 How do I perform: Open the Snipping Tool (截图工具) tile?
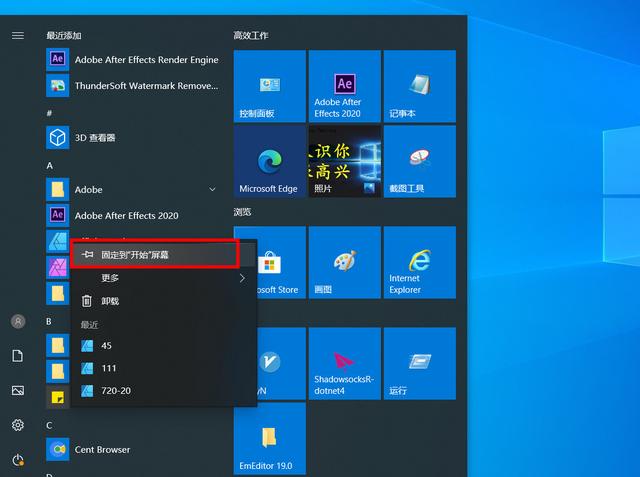point(419,161)
